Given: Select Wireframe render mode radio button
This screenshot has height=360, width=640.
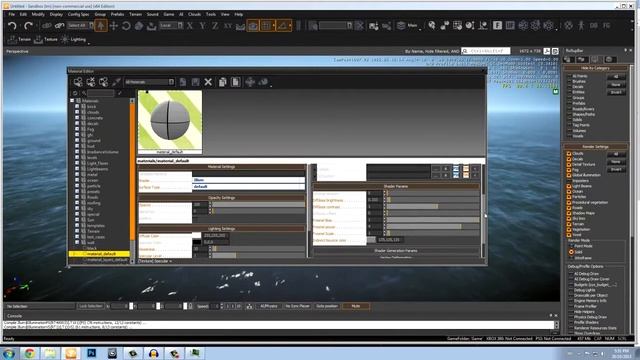Looking at the screenshot, I should point(571,258).
